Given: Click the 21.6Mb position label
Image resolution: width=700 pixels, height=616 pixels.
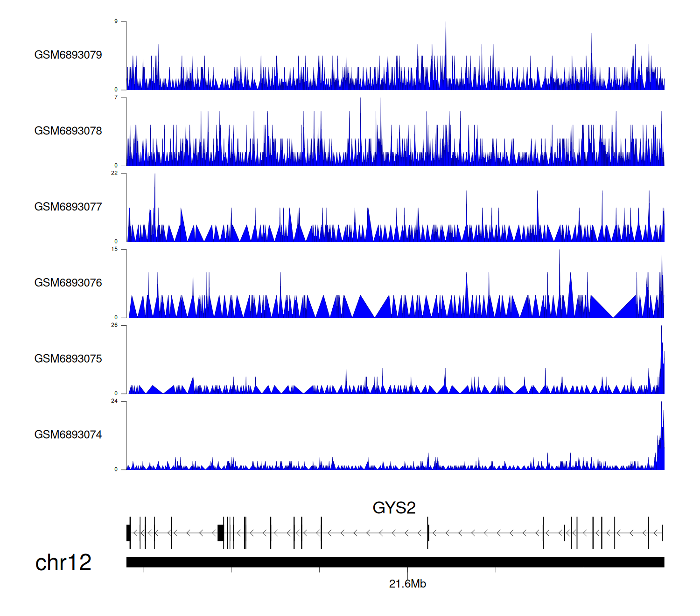Looking at the screenshot, I should [x=407, y=584].
